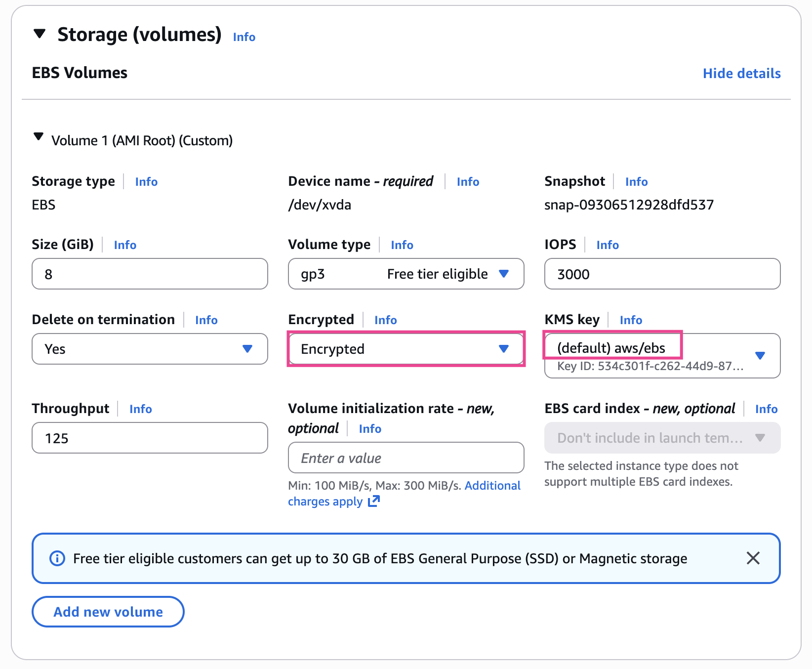The image size is (812, 669).
Task: Click Volume initialization rate input field
Action: 406,458
